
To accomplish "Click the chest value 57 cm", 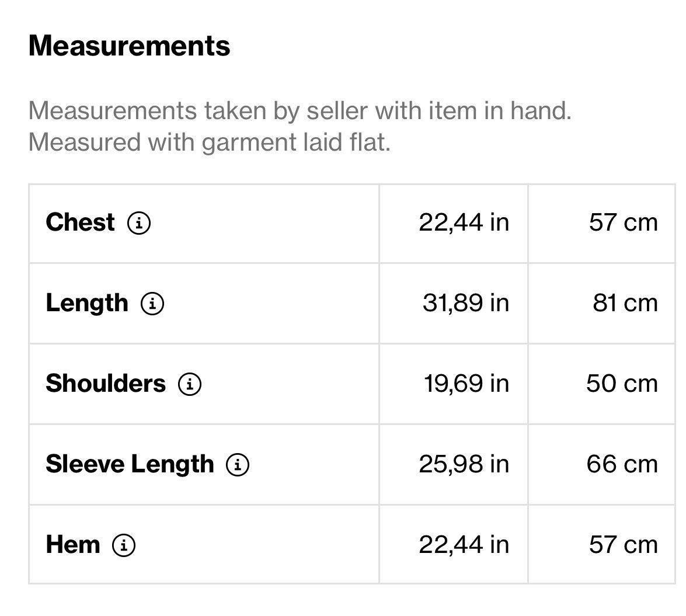I will [x=624, y=222].
